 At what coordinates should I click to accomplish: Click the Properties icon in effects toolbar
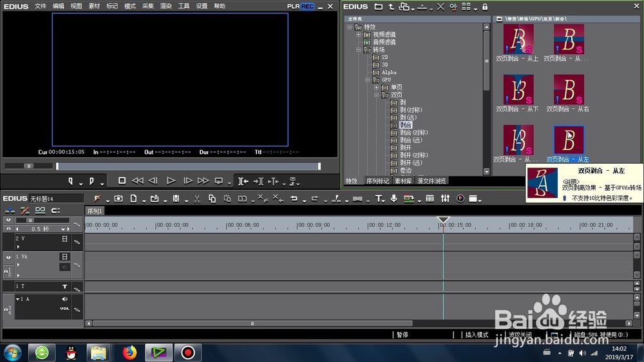(453, 7)
